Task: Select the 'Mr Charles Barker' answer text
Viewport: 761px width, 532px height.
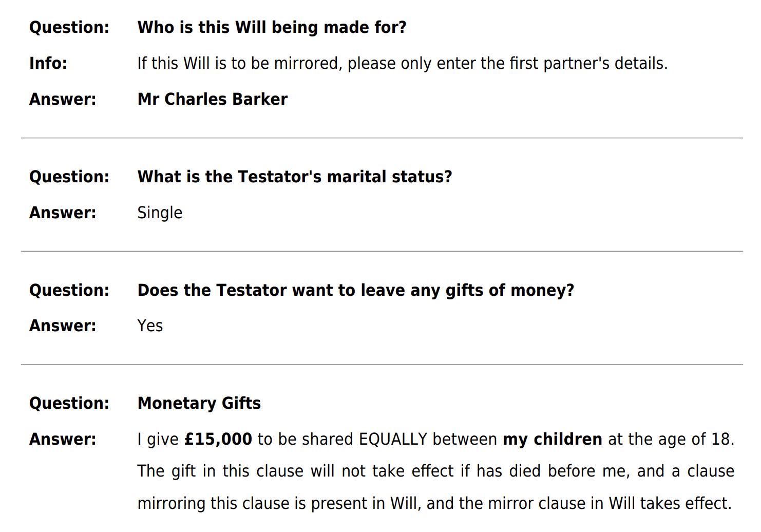Action: [213, 99]
